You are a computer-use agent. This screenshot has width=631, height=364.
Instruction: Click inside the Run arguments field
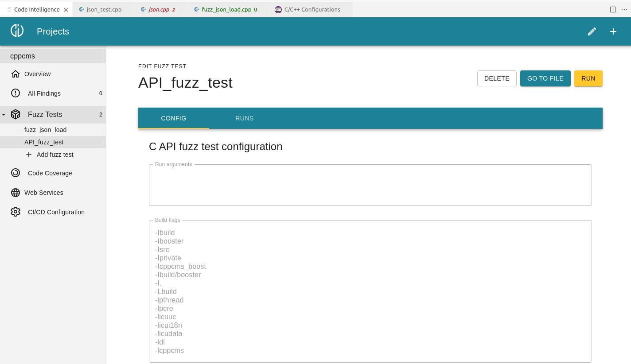(x=370, y=185)
